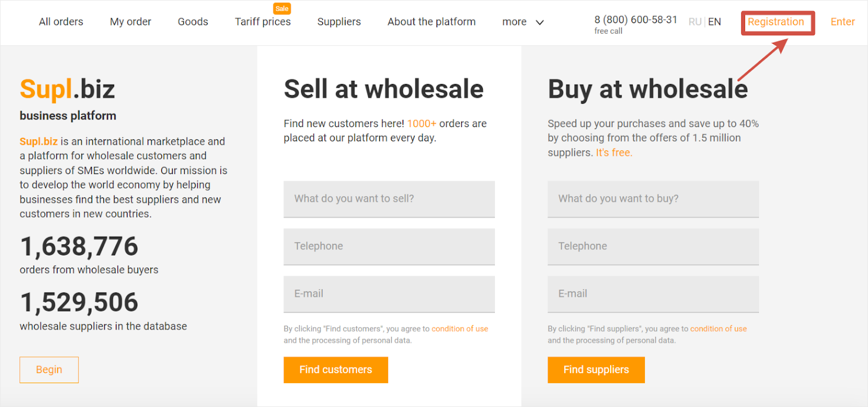Click the orange Sale badge

(282, 9)
